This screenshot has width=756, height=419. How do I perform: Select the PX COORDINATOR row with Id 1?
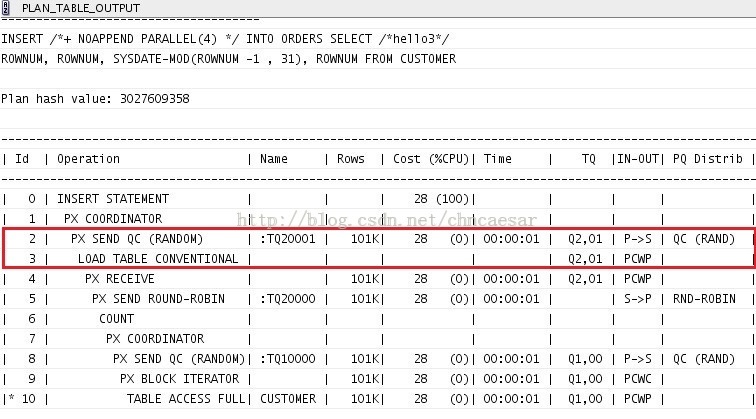tap(378, 219)
